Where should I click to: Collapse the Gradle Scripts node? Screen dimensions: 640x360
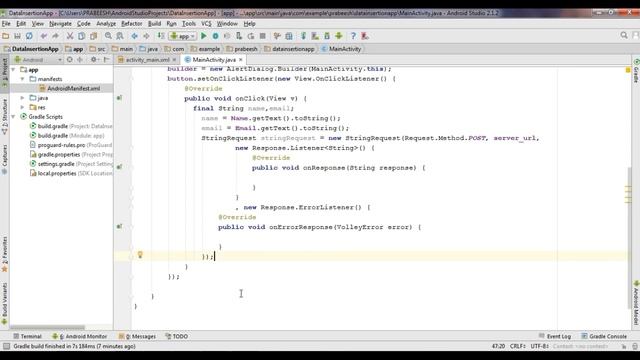[13, 117]
